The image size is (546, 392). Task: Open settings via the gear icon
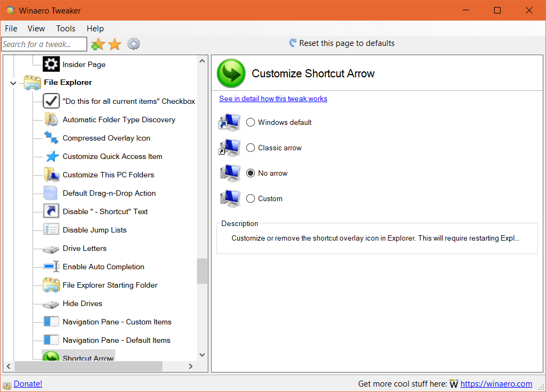coord(134,44)
